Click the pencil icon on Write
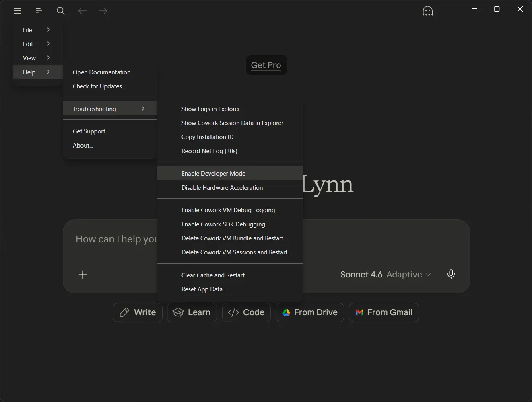532x402 pixels. coord(125,312)
